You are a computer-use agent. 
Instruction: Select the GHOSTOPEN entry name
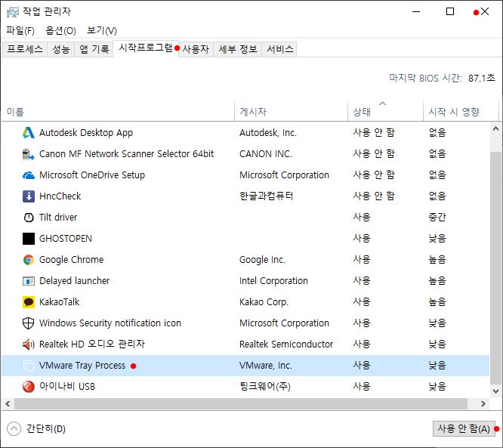(x=66, y=239)
